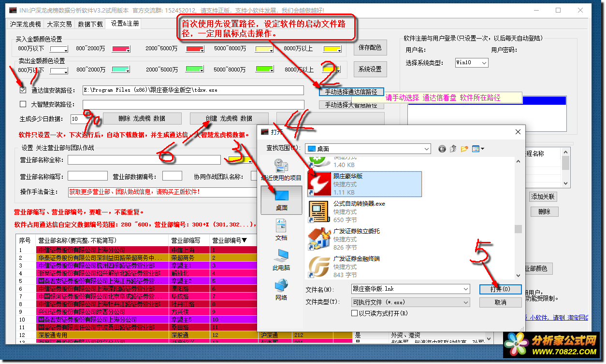Open 选择系统类型 Win10 dropdown
Image resolution: width=606 pixels, height=364 pixels.
[x=484, y=63]
